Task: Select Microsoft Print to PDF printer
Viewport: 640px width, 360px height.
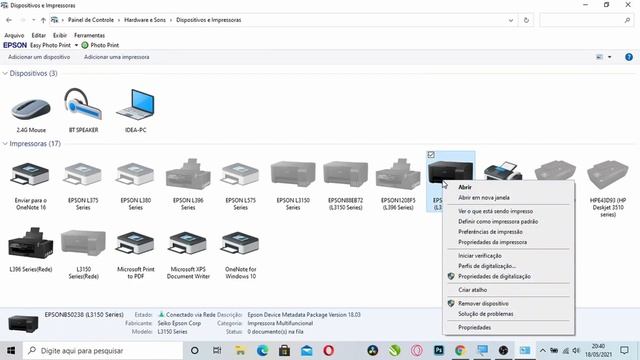Action: tap(136, 244)
